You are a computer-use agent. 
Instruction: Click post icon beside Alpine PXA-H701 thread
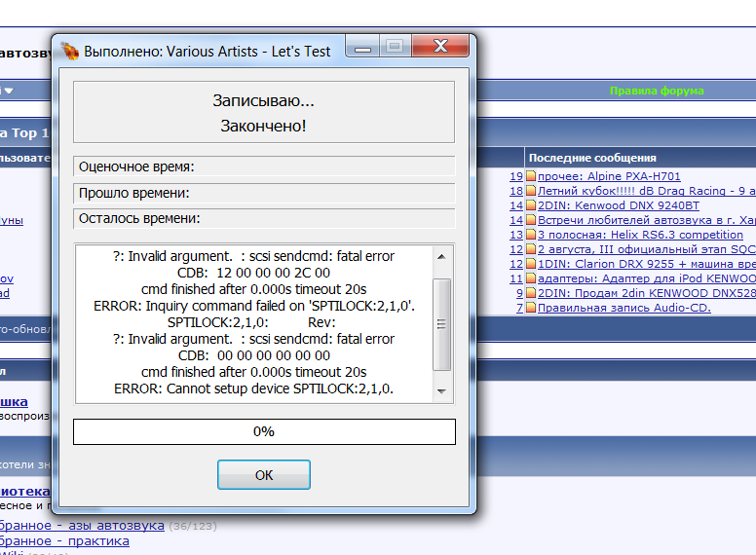(x=531, y=177)
